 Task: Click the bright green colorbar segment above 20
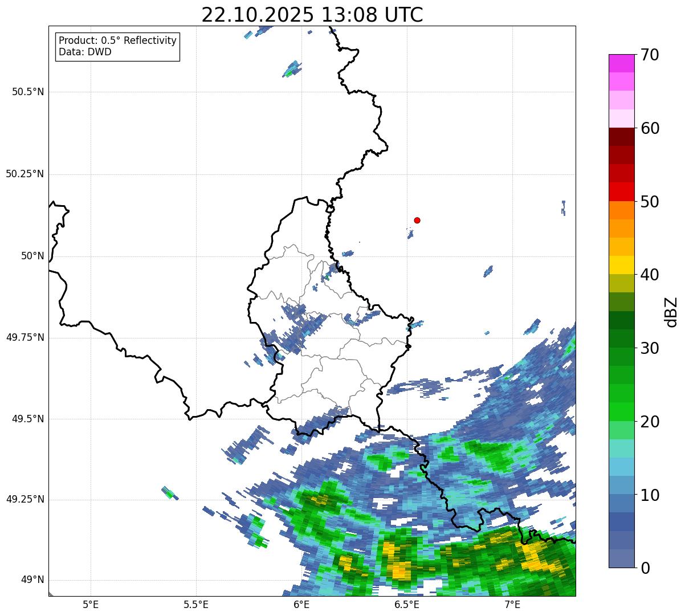tap(621, 411)
